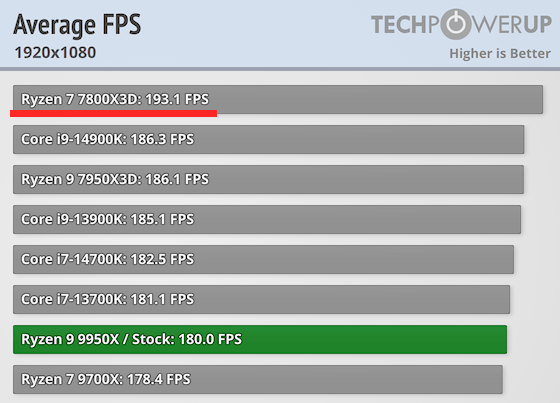Click the Ryzen 7 9700X result bar
The height and width of the screenshot is (403, 560).
(258, 379)
